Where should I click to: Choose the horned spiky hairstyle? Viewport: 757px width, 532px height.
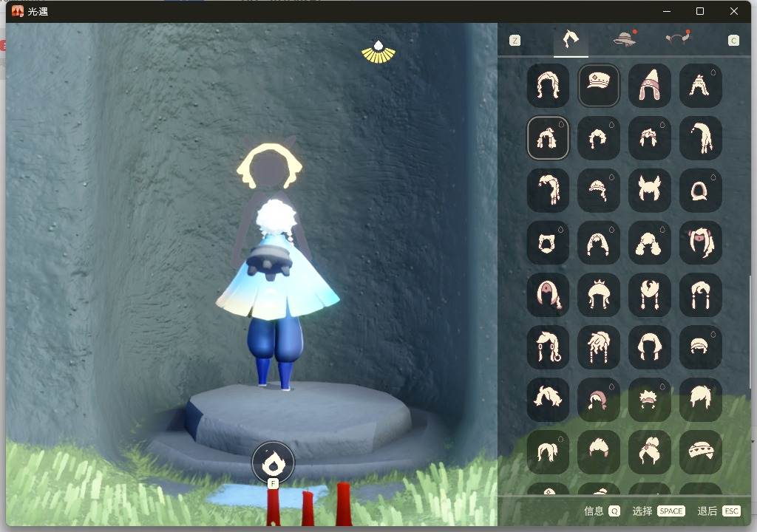click(649, 190)
